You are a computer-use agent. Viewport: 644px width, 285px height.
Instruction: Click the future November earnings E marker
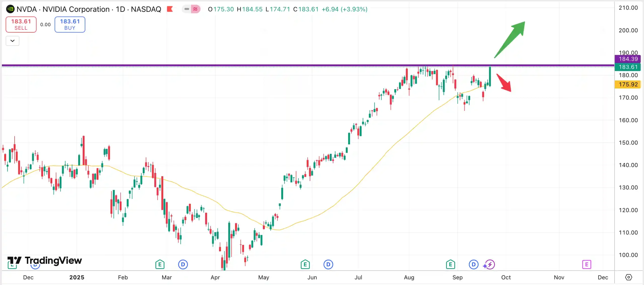coord(586,264)
